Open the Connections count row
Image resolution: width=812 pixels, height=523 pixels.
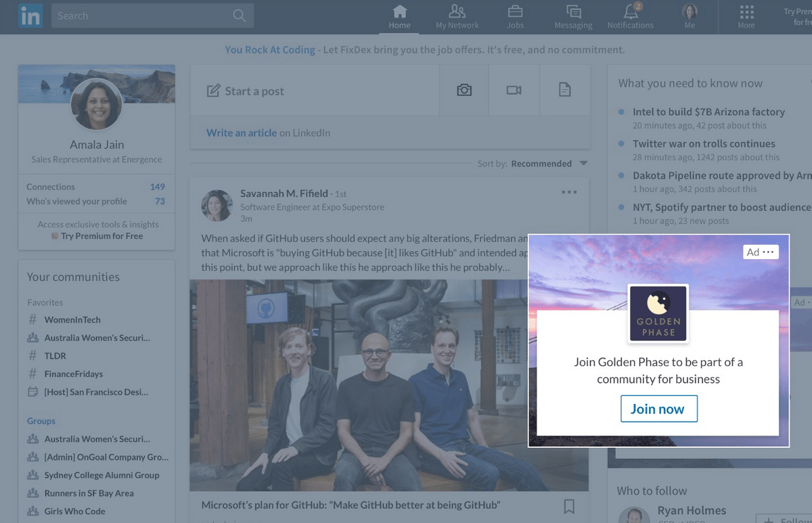[x=96, y=187]
